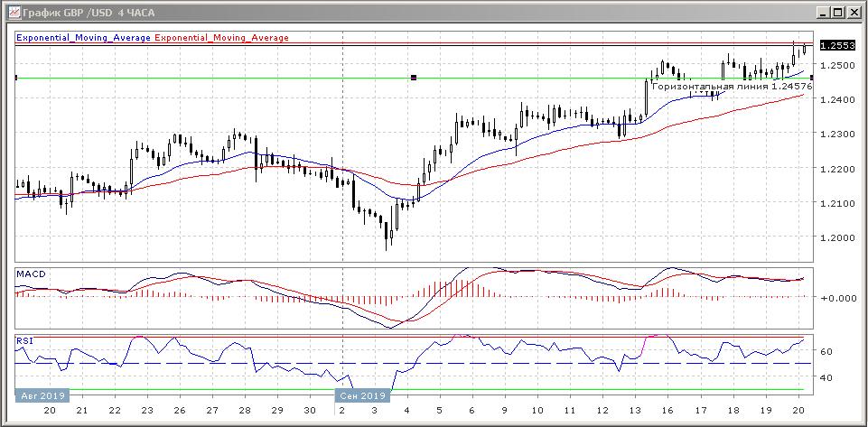This screenshot has width=868, height=427.
Task: Close the GBP/USD chart window
Action: 854,12
